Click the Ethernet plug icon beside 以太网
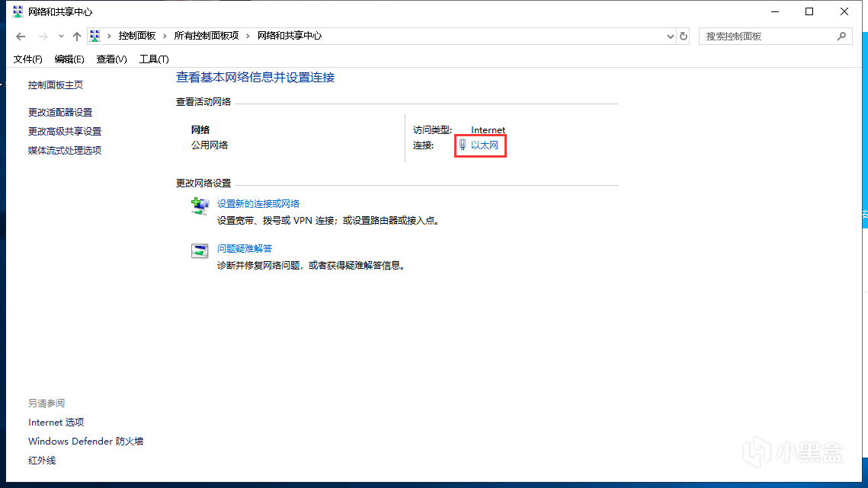This screenshot has height=488, width=868. click(x=462, y=145)
